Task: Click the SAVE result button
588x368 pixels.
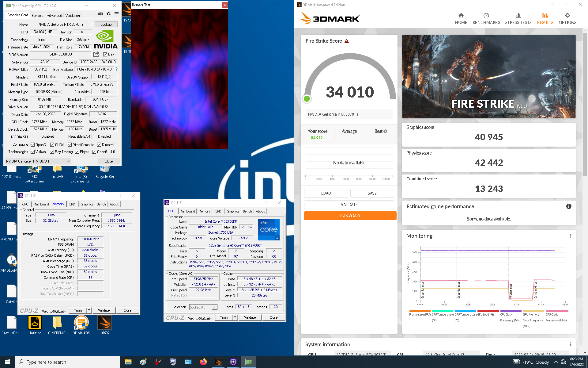Action: coord(372,193)
